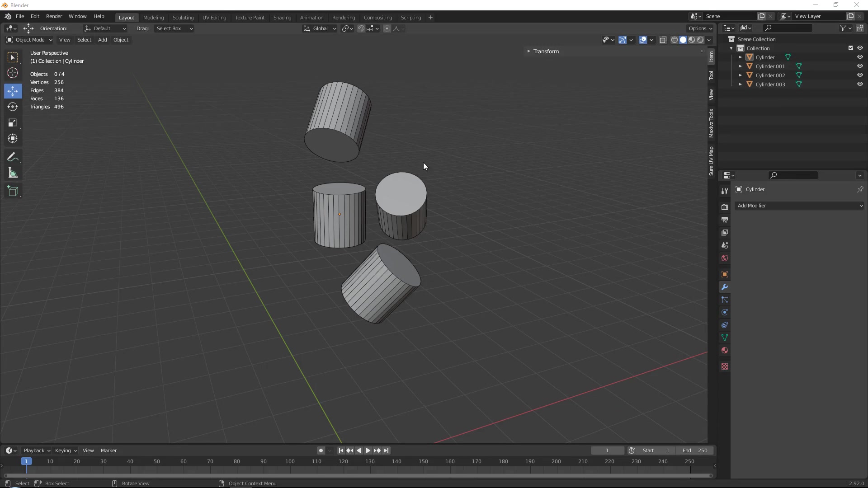Screen dimensions: 868x488
Task: Activate the Transform tool
Action: 13,138
